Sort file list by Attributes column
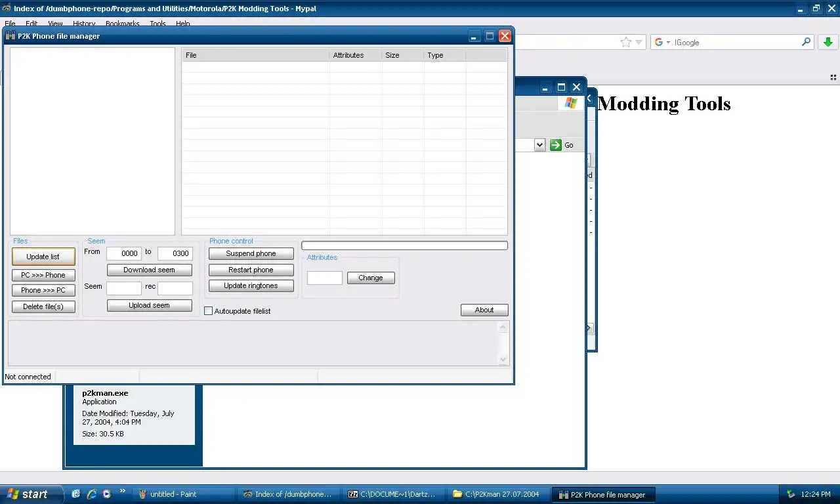 tap(356, 55)
